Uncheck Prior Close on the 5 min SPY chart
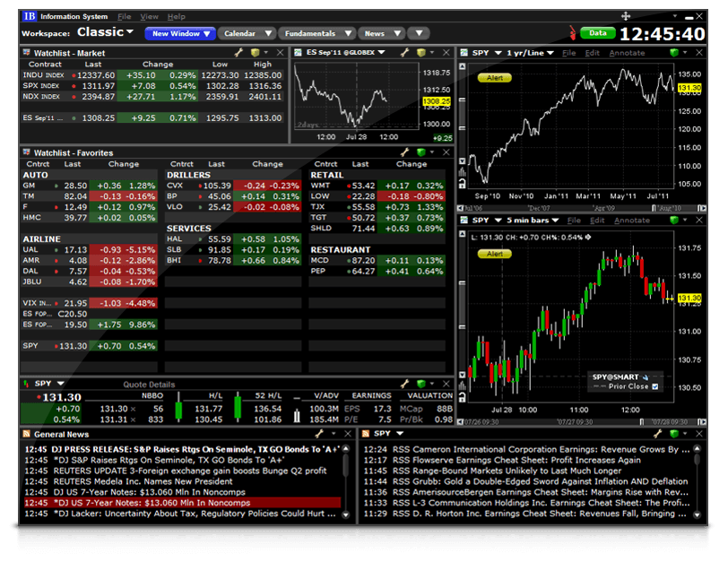 pos(654,385)
